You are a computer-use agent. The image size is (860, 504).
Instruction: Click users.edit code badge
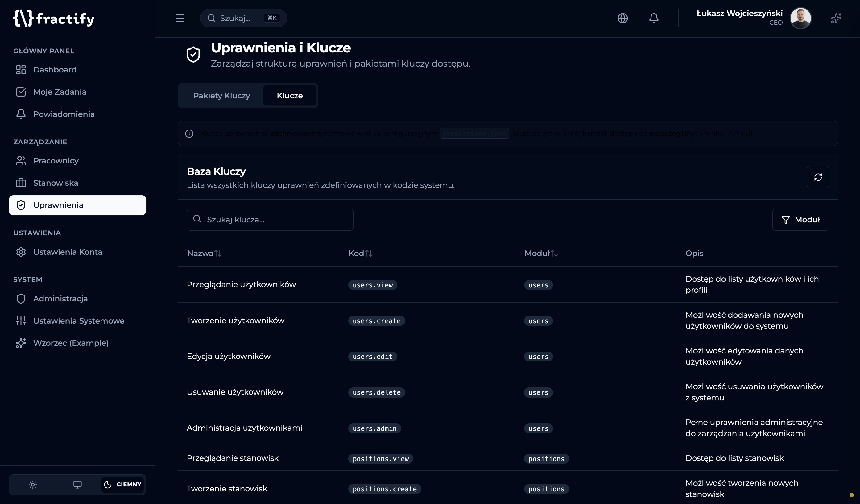[x=372, y=357]
